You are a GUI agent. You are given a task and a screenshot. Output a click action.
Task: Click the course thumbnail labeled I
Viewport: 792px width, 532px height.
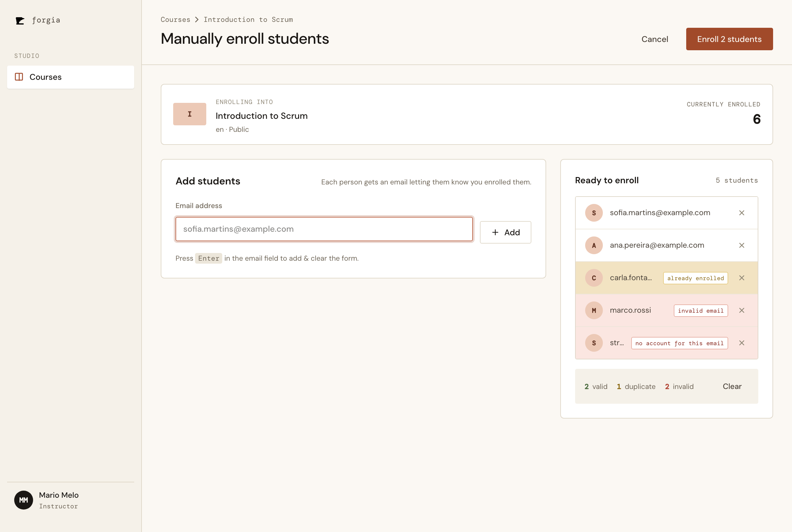[190, 114]
